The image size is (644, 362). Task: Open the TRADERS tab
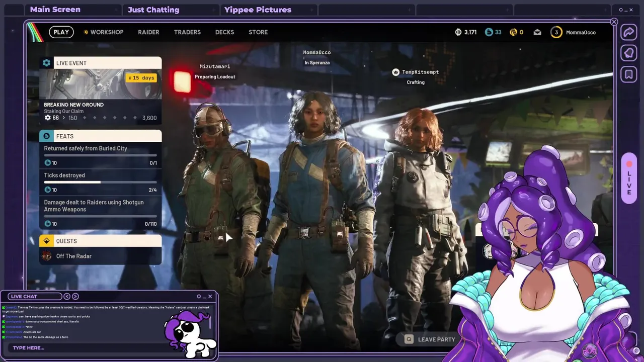[x=187, y=32]
